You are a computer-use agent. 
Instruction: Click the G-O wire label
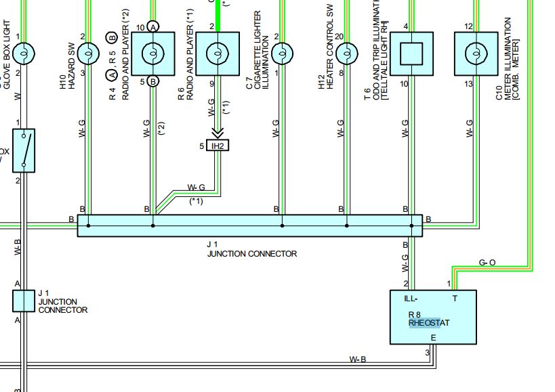(488, 261)
